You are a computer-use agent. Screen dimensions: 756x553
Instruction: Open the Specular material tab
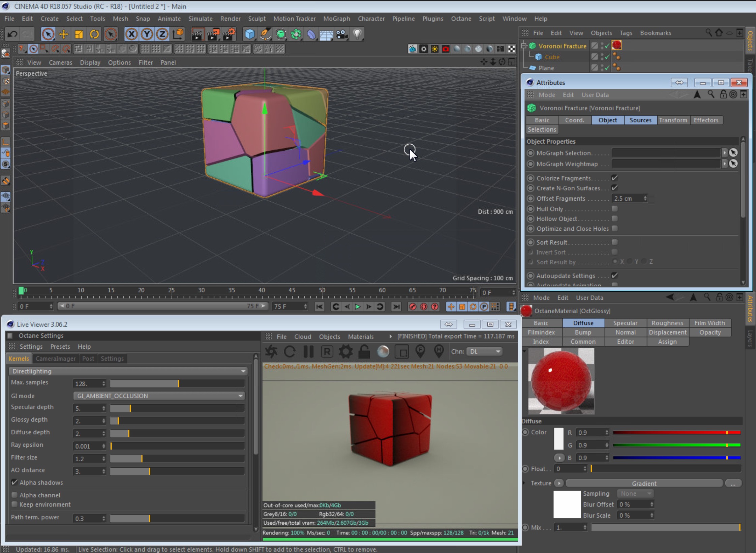click(625, 323)
